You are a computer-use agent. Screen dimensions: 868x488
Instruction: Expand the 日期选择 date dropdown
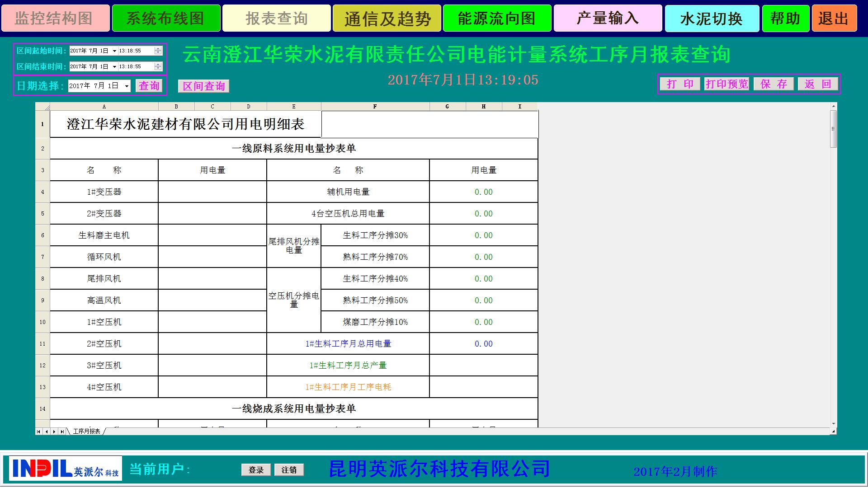pos(127,86)
